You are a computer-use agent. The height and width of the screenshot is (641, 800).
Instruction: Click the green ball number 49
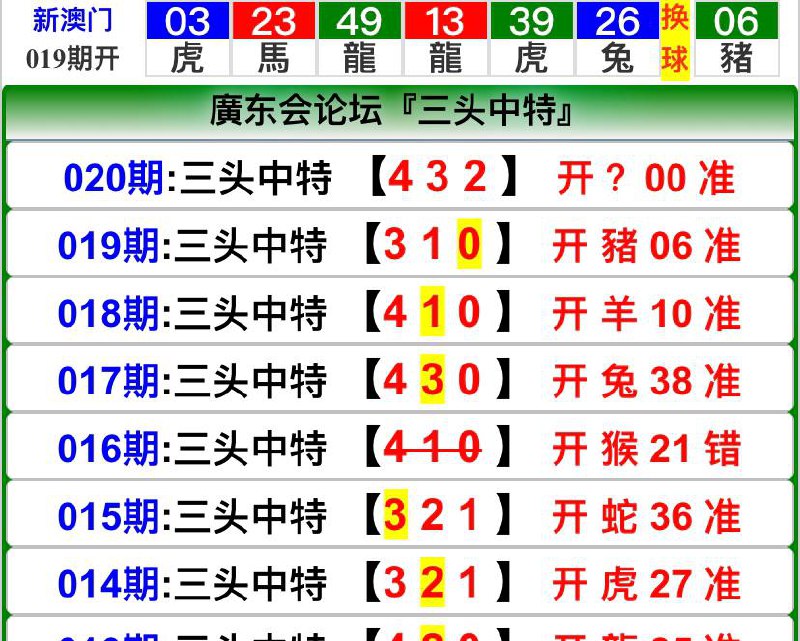[x=360, y=20]
